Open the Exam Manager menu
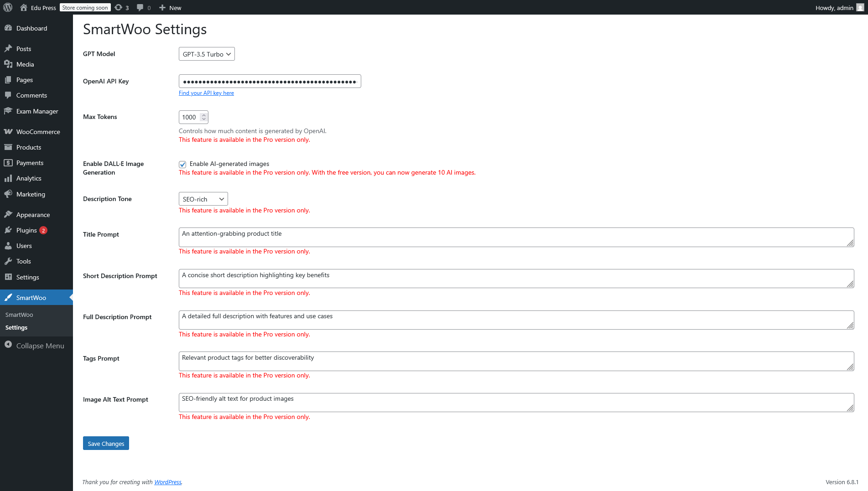The height and width of the screenshot is (491, 868). [x=36, y=111]
